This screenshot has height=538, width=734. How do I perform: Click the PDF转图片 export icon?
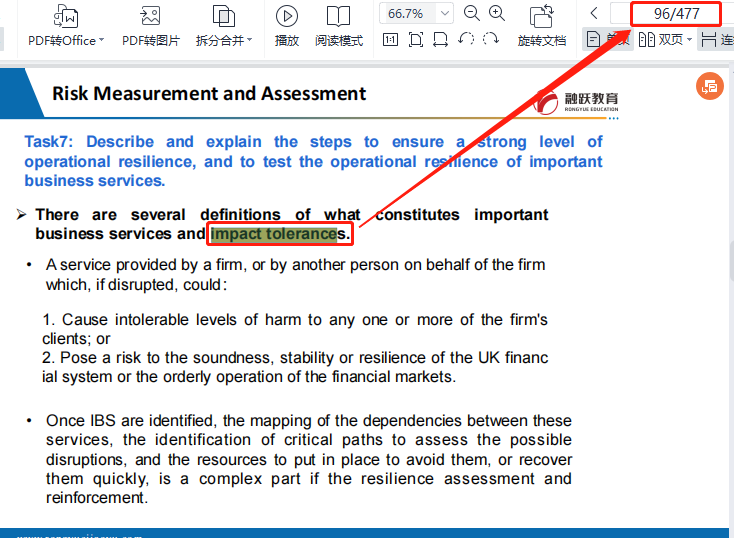pos(150,16)
